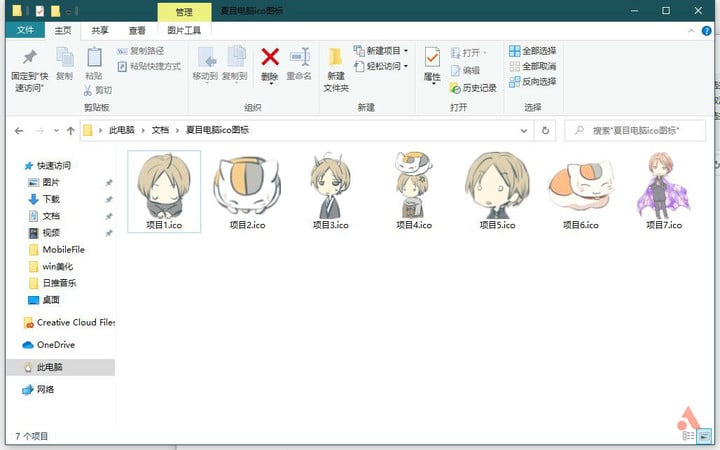
Task: Open the recent locations dropdown arrow
Action: [56, 131]
